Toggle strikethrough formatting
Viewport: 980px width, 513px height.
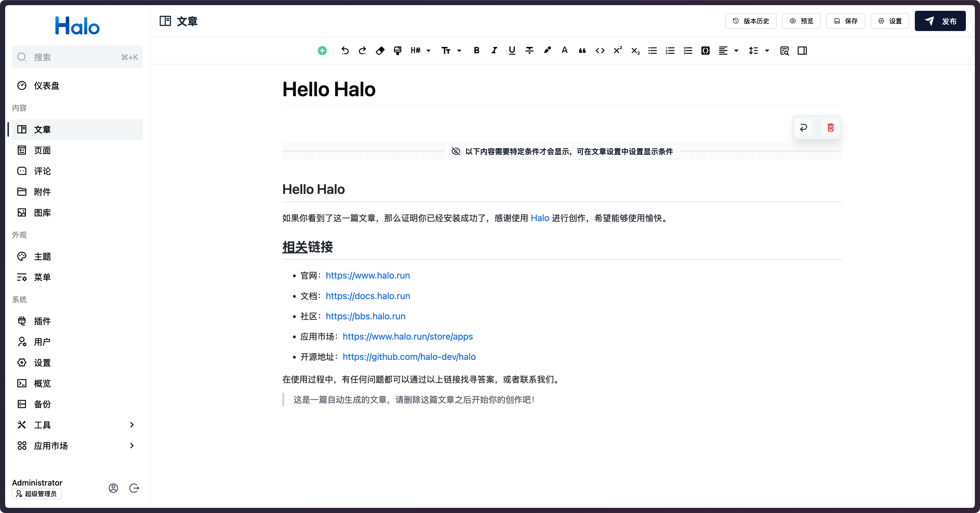pyautogui.click(x=529, y=51)
